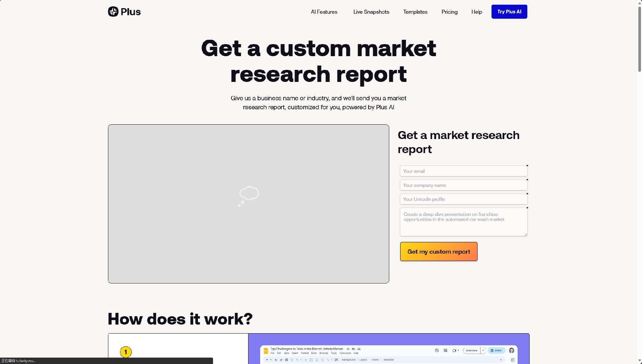Screen dimensions: 642x364
Task: Click the Plus logo icon
Action: pyautogui.click(x=113, y=12)
